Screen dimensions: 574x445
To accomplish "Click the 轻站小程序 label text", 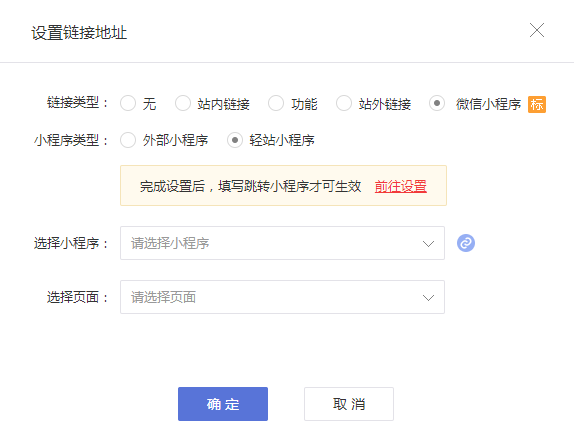I will tap(282, 141).
